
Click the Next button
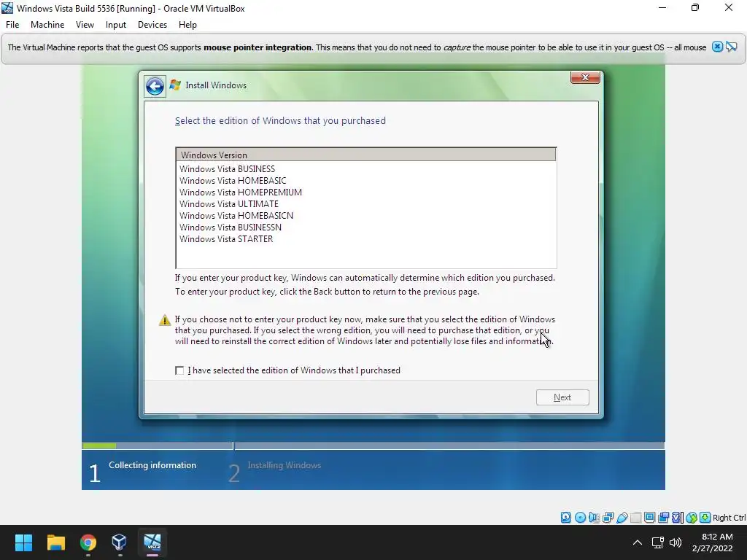[562, 397]
